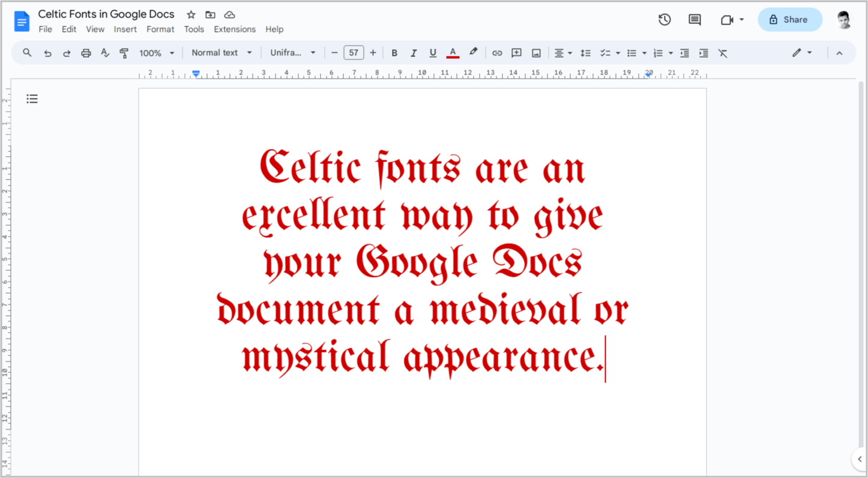Toggle bold formatting
This screenshot has height=478, width=868.
[x=394, y=53]
